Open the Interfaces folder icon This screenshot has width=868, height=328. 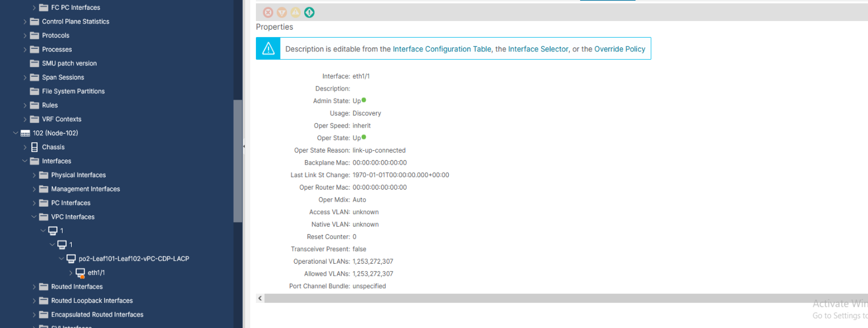click(x=34, y=161)
